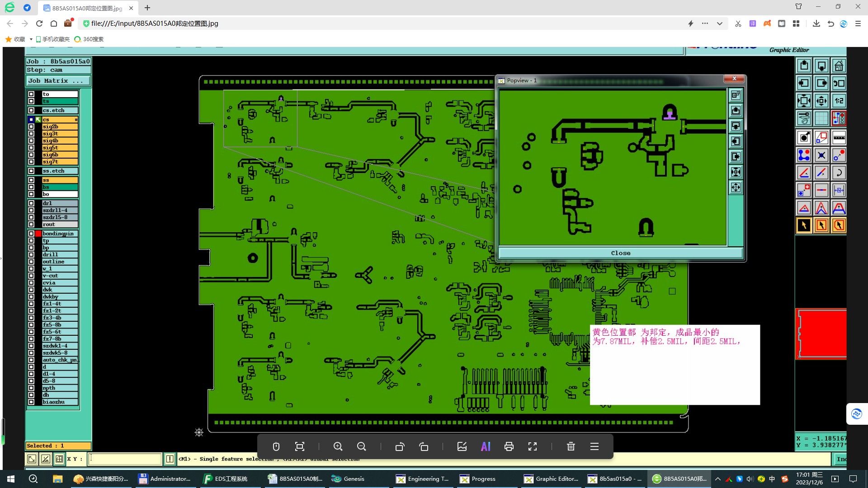868x488 pixels.
Task: Click the purple AI icon in viewer toolbar
Action: click(486, 446)
